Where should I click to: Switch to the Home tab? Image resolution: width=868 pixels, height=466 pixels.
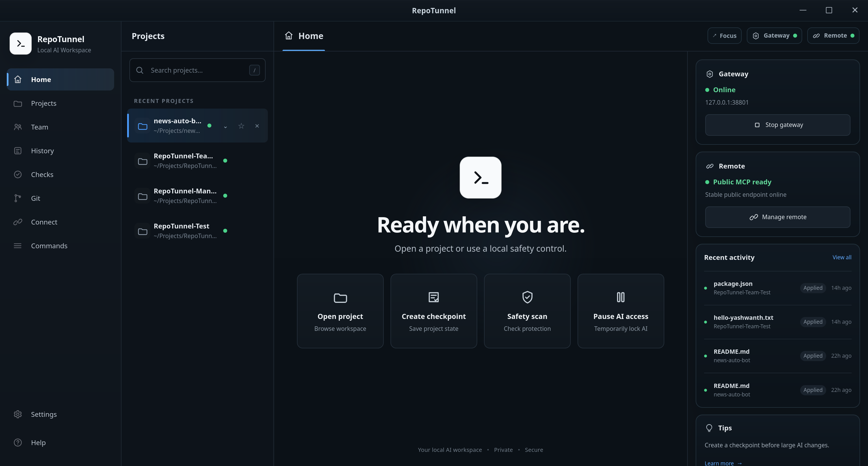304,36
